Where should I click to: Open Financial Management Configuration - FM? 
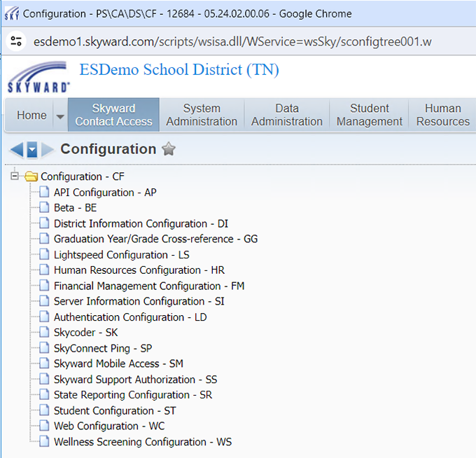(149, 286)
